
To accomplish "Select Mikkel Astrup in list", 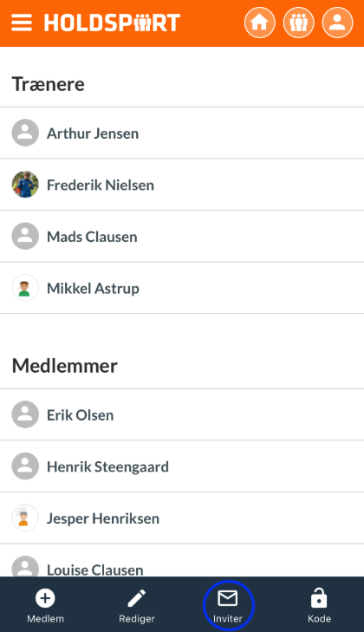I will [182, 288].
